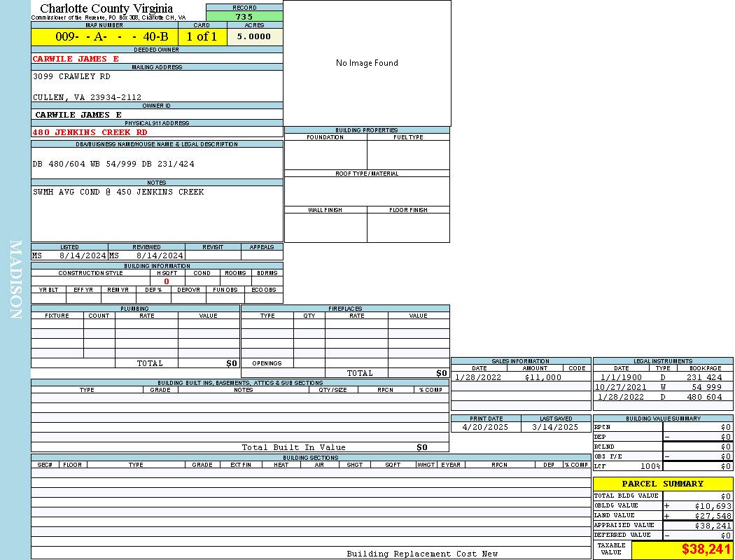Screen dimensions: 735x560
Task: Click the record number 735 field
Action: (244, 16)
